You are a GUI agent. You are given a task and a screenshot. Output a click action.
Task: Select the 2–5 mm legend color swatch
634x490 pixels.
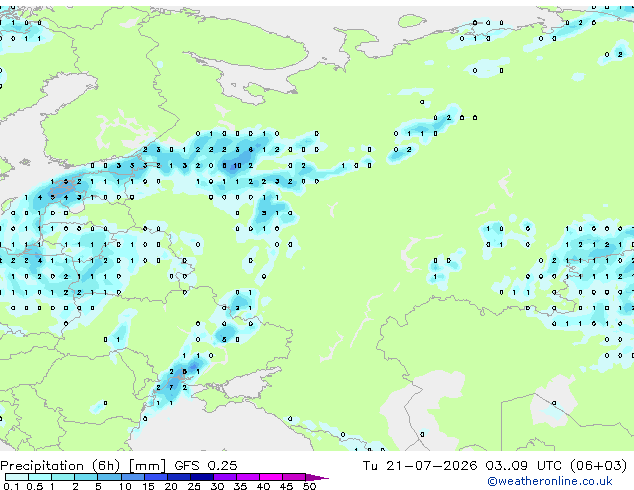86,477
